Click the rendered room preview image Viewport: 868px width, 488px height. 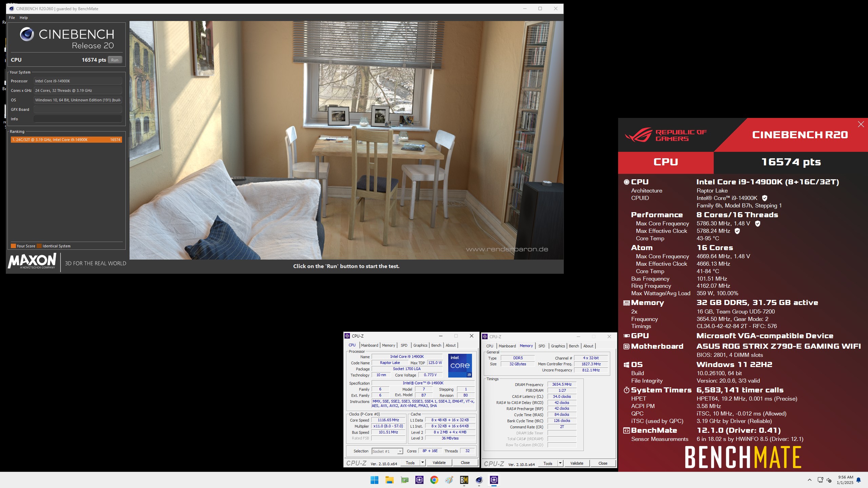click(x=347, y=140)
